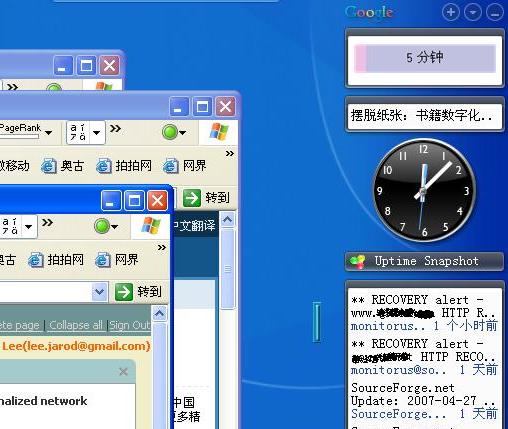
Task: Open the Uptime Snapshot gadget header
Action: point(424,261)
